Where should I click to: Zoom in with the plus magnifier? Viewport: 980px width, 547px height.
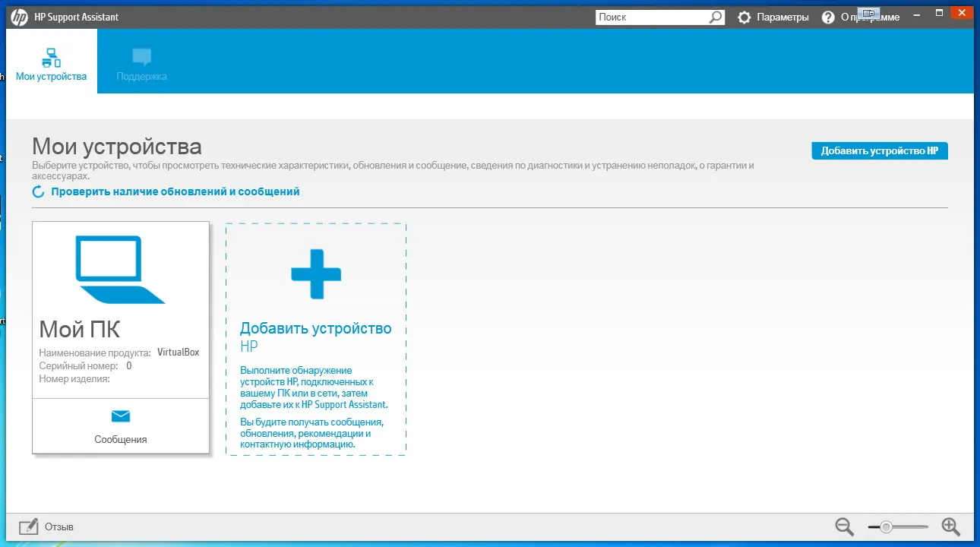click(951, 526)
